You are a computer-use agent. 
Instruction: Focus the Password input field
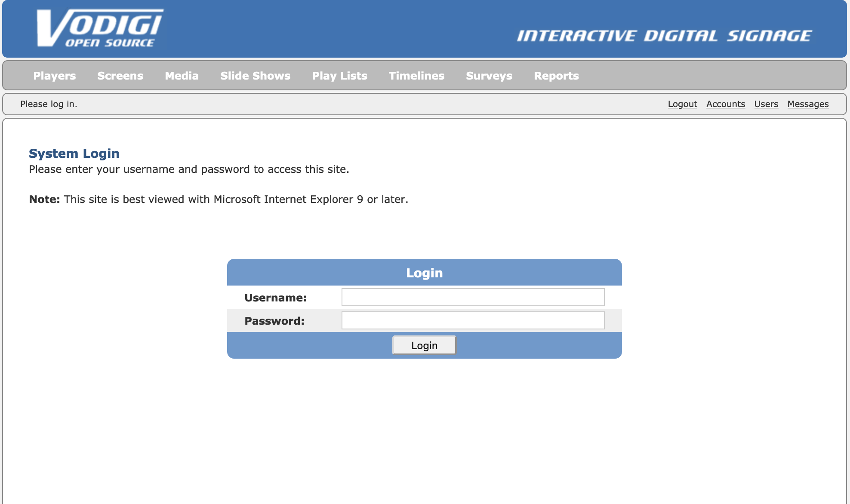[473, 320]
